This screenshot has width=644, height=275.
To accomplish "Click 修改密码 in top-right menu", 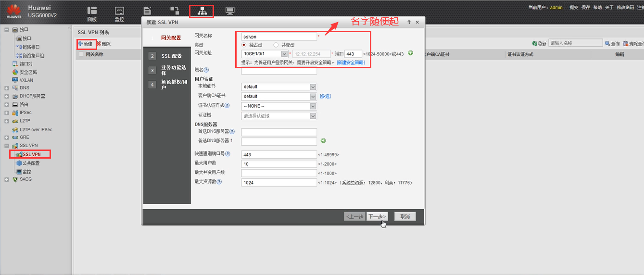I will (x=625, y=7).
